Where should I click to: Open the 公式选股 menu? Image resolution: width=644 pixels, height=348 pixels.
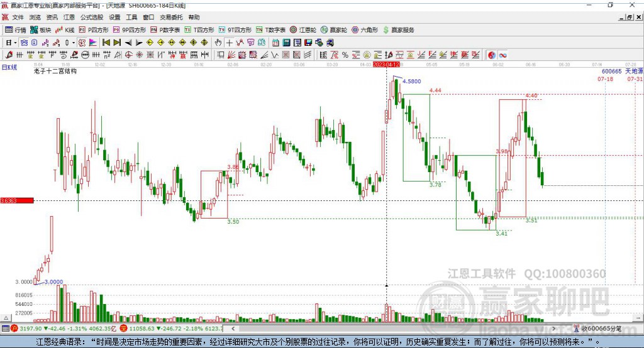[x=92, y=17]
